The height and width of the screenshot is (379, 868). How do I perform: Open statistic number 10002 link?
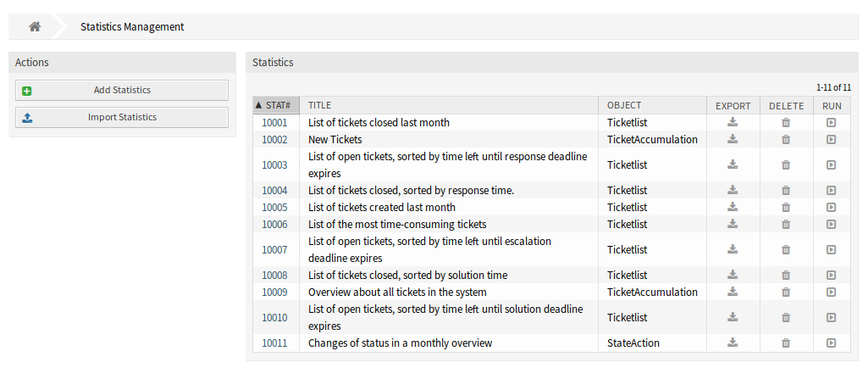click(274, 139)
